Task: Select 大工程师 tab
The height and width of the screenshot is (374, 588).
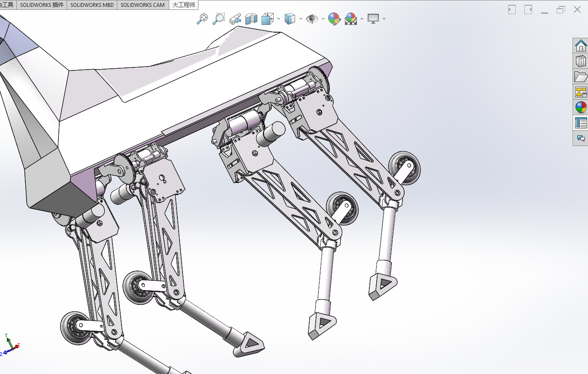Action: point(184,5)
